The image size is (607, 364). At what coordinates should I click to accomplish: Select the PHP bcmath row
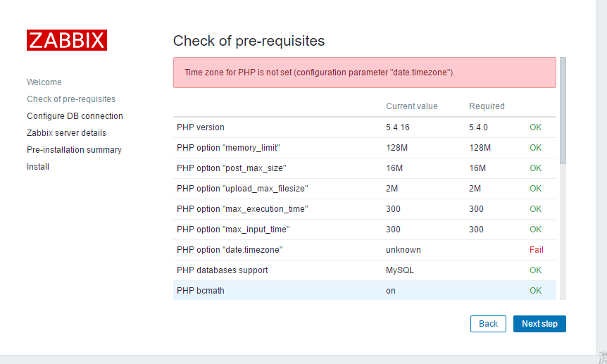[x=365, y=290]
